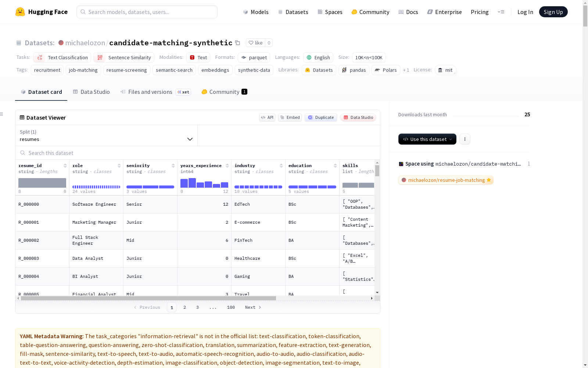Open the michaelozon/resume-job-matching space
Screen dimensions: 588x368
coord(446,180)
